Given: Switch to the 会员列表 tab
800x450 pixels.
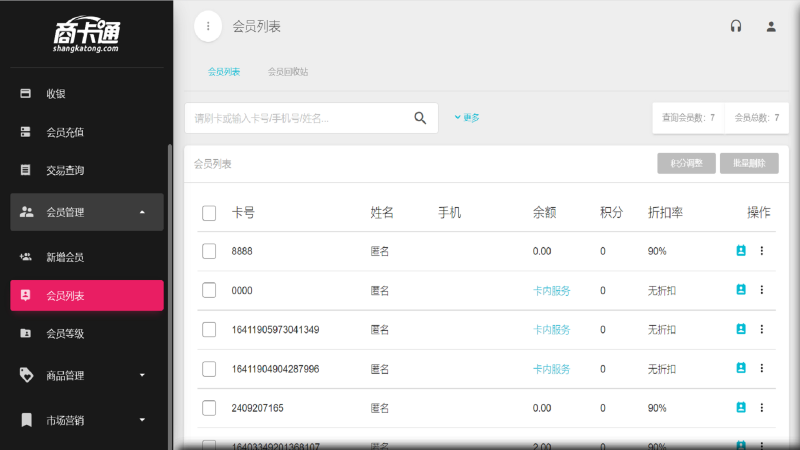Looking at the screenshot, I should (223, 72).
